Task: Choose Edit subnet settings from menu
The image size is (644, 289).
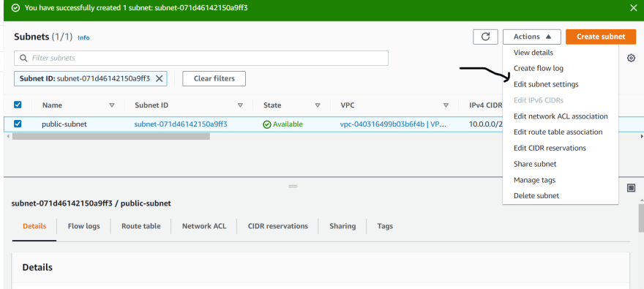Action: tap(546, 84)
